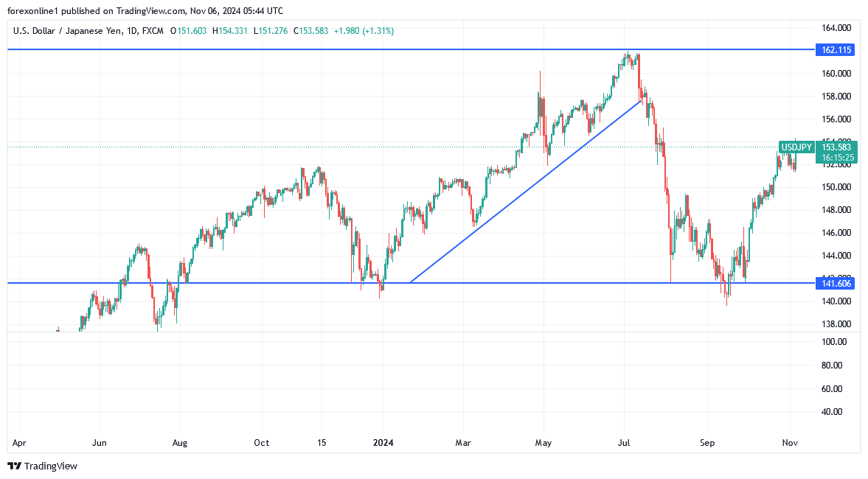The image size is (868, 479).
Task: Click the 2024 year marker on time axis
Action: click(x=383, y=443)
